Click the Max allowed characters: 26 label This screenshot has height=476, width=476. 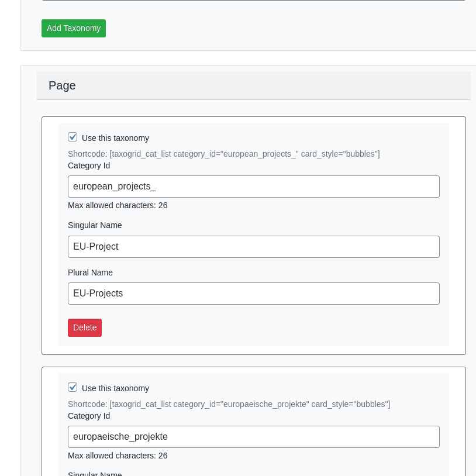[x=117, y=205]
